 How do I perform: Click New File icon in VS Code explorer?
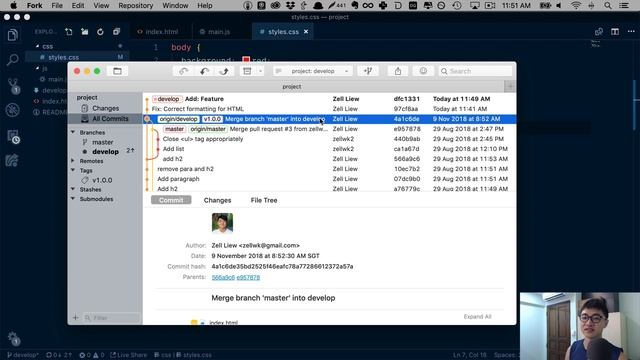(69, 31)
